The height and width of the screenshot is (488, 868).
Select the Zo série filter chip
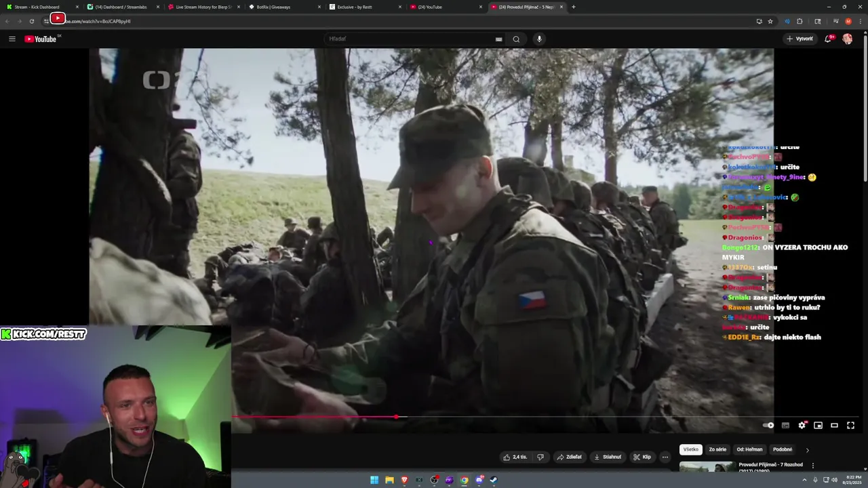[x=717, y=449]
